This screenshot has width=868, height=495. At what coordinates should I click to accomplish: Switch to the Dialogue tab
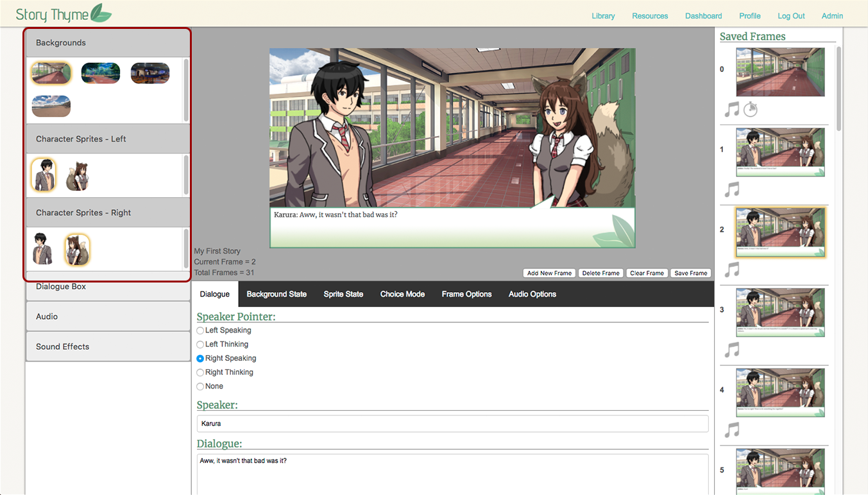click(x=215, y=294)
